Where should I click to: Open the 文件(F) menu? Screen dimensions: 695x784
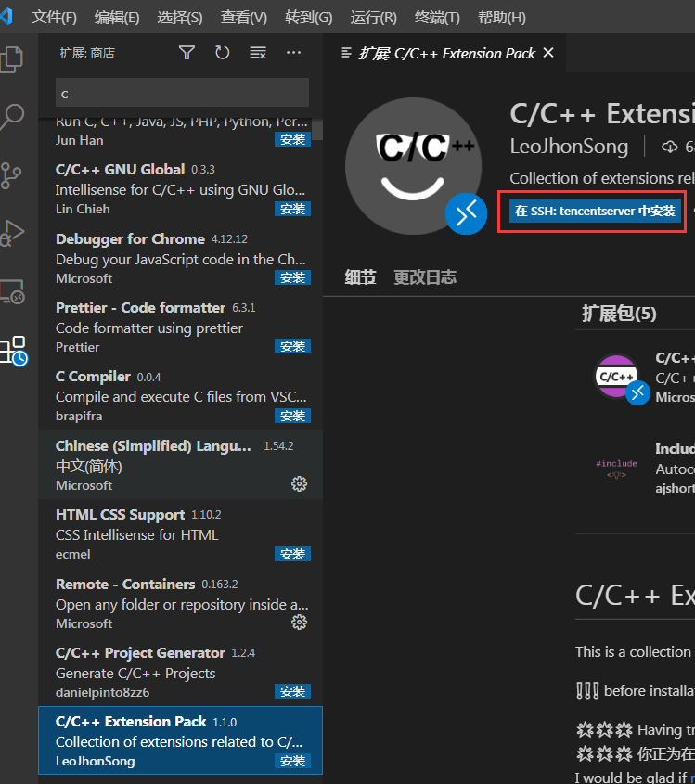[x=54, y=18]
